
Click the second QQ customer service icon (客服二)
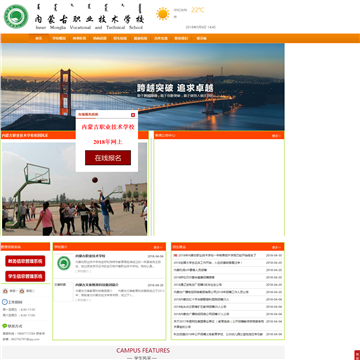tap(22, 291)
